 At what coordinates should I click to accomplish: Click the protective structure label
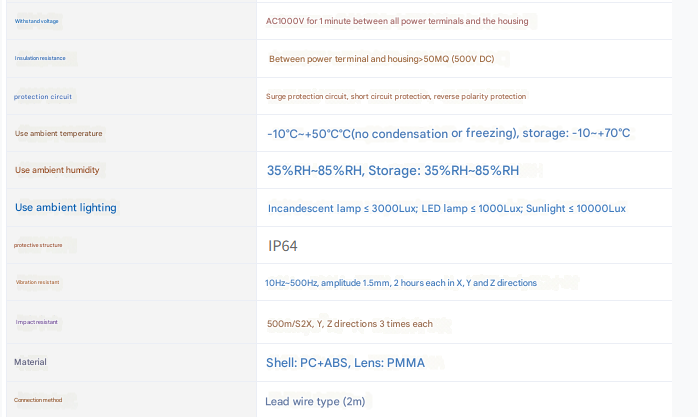click(x=38, y=245)
